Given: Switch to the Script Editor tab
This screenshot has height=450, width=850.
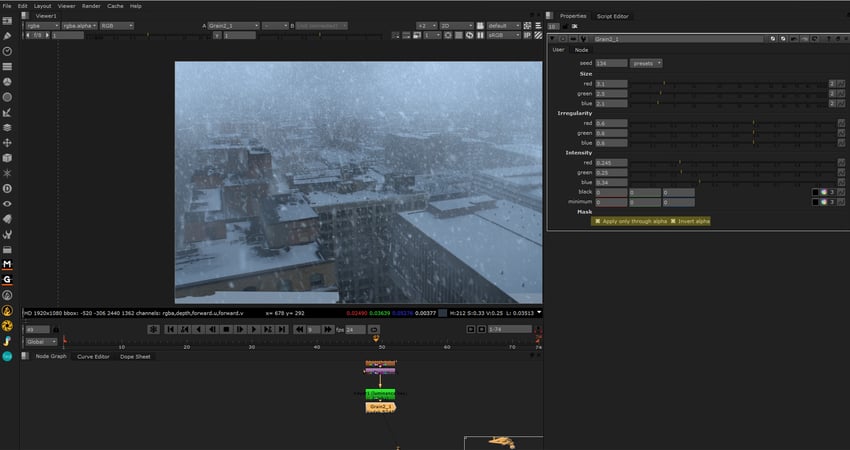Looking at the screenshot, I should point(613,16).
